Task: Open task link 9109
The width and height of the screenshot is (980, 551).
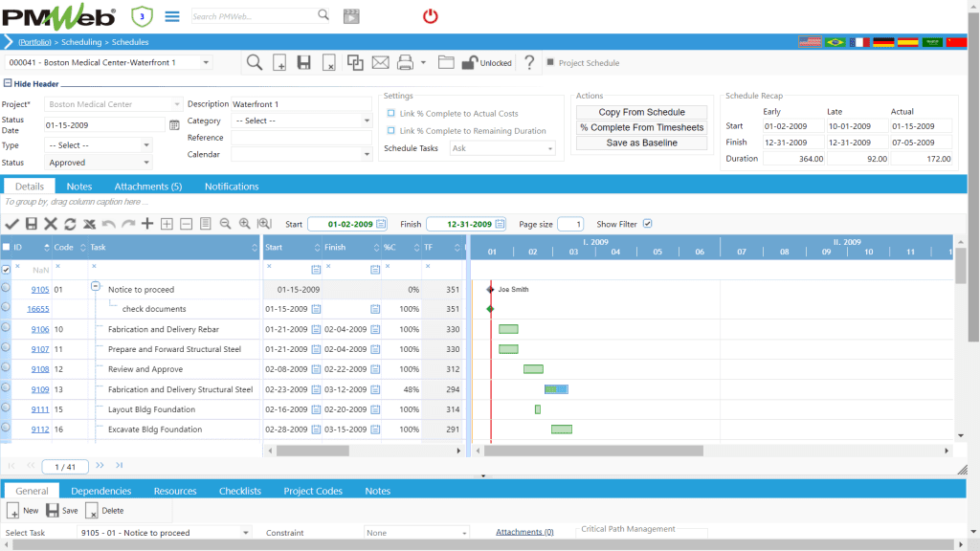Action: (x=40, y=389)
